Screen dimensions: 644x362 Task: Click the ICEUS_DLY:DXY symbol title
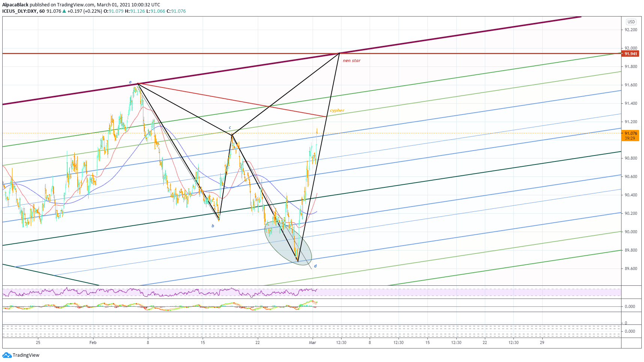coord(20,11)
